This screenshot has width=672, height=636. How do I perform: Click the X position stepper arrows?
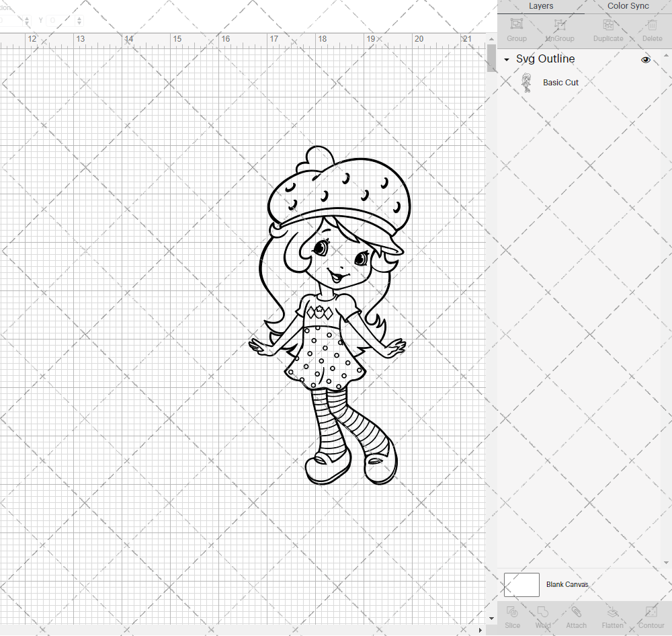(x=27, y=20)
